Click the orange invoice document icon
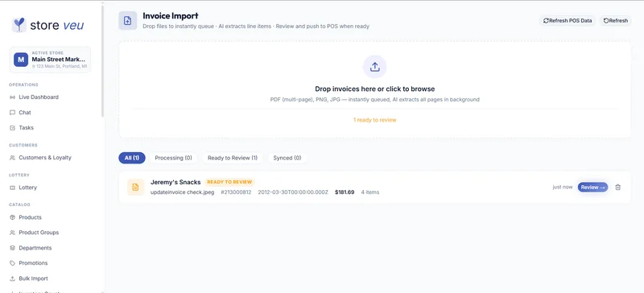This screenshot has width=644, height=293. tap(135, 187)
